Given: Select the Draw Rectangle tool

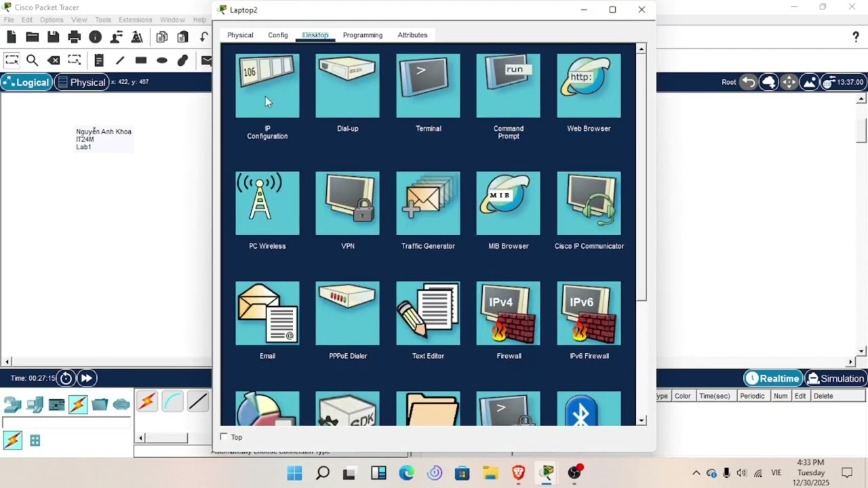Looking at the screenshot, I should [x=141, y=60].
